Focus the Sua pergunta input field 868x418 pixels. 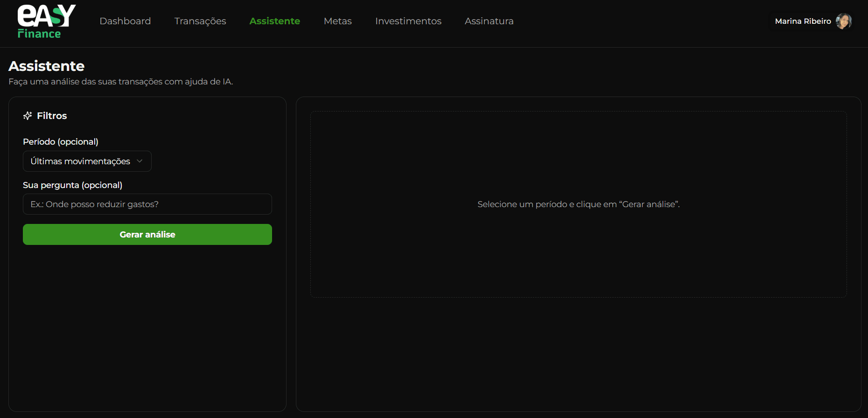(x=147, y=204)
